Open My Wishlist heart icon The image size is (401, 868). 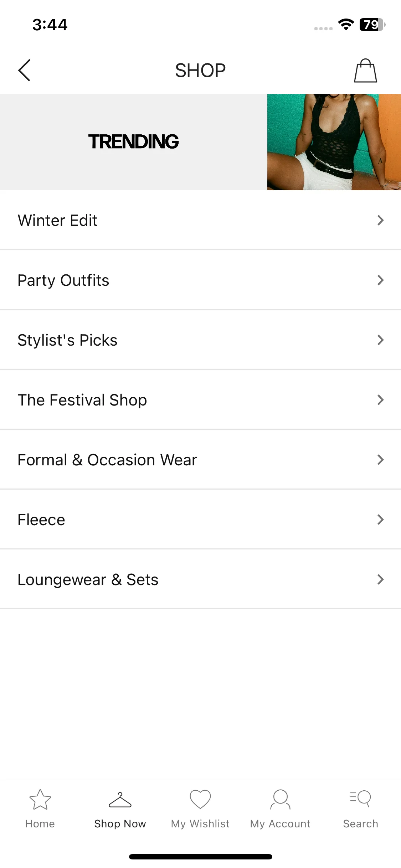[200, 799]
